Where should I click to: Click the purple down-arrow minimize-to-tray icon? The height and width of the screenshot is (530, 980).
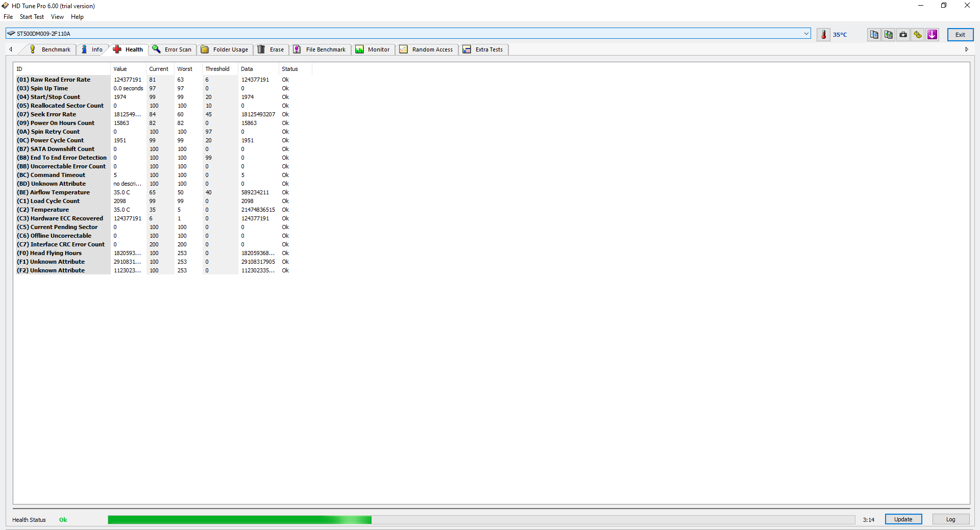click(933, 34)
